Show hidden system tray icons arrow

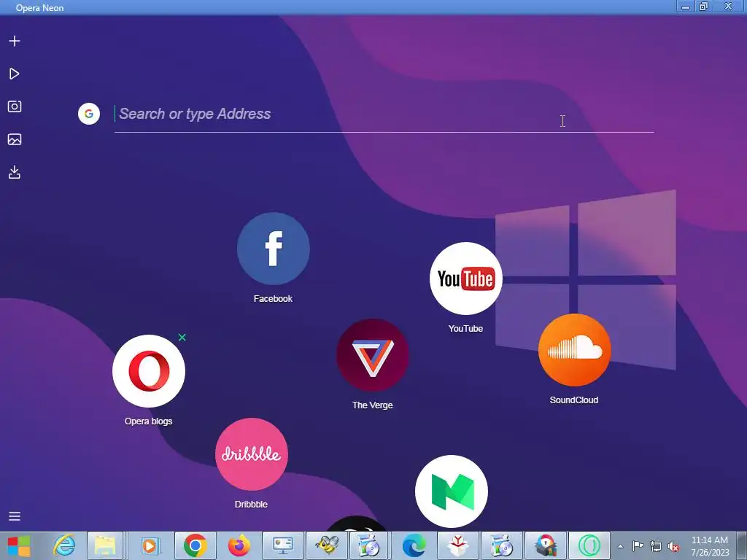click(620, 546)
